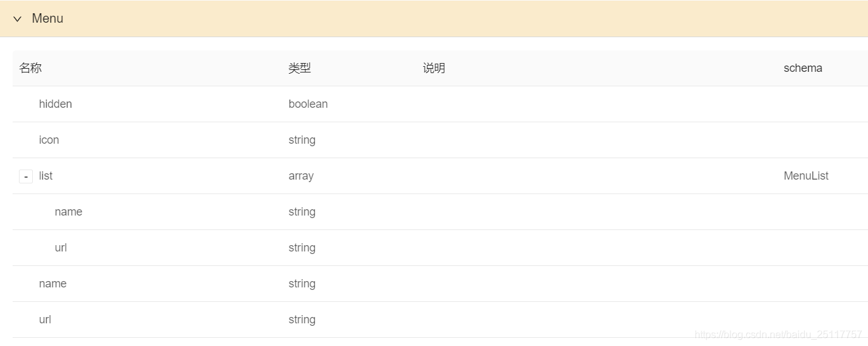The width and height of the screenshot is (868, 346).
Task: Click the 说明 column header
Action: 434,68
